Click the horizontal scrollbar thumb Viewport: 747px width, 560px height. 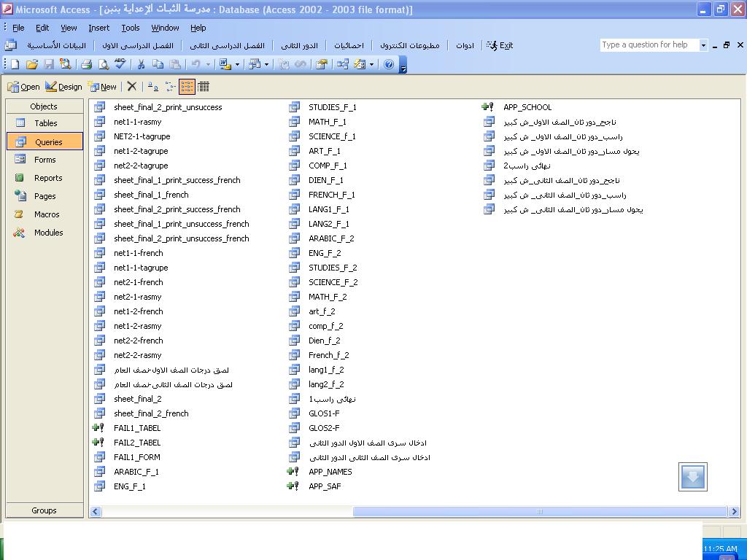540,511
